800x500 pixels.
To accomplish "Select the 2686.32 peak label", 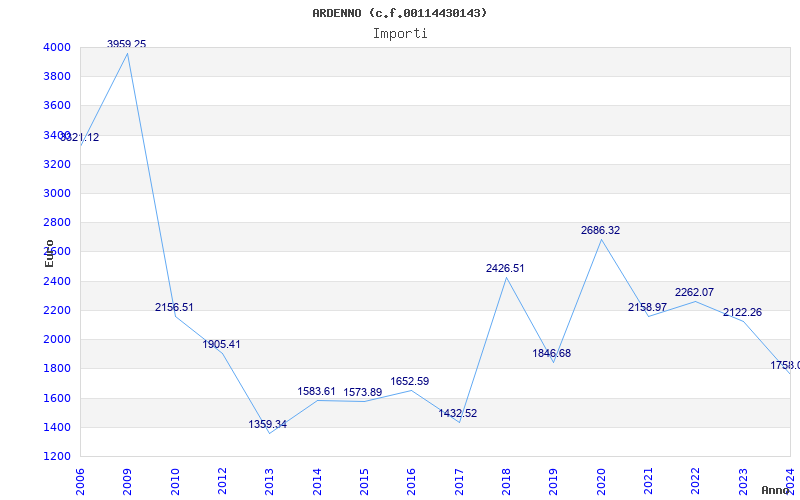I will (601, 231).
